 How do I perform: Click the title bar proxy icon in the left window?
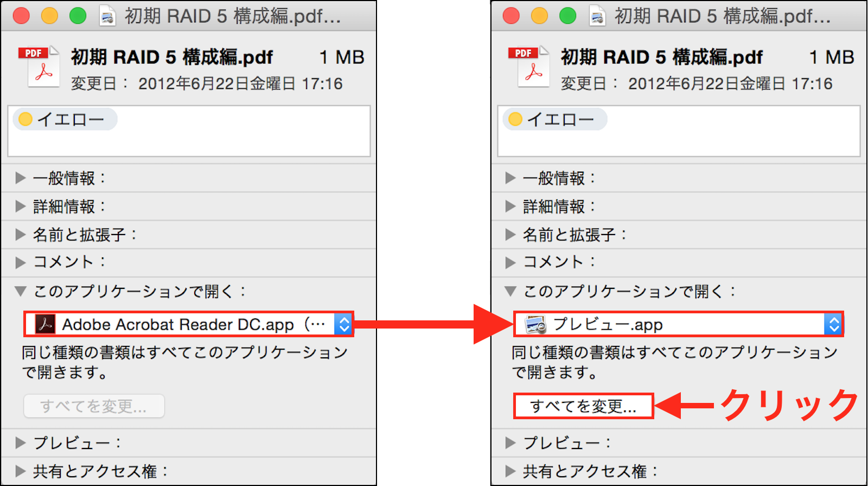[x=107, y=16]
